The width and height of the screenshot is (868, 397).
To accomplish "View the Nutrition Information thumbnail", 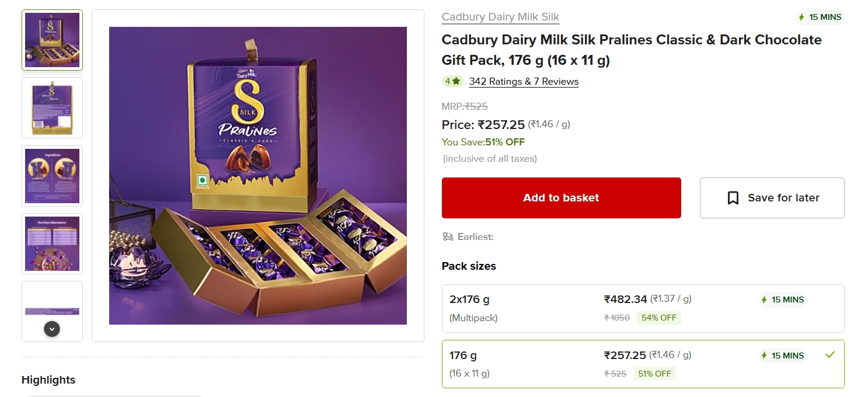I will pyautogui.click(x=52, y=243).
